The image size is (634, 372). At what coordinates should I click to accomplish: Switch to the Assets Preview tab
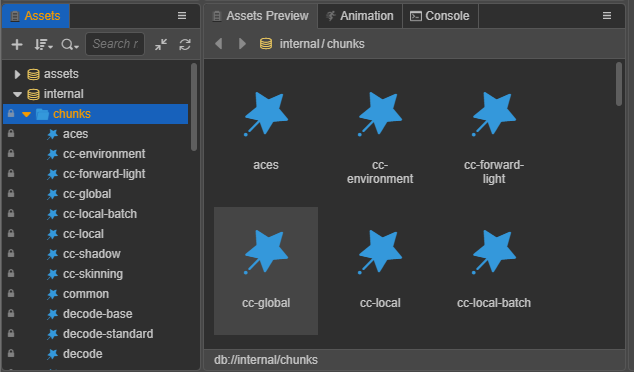point(261,16)
